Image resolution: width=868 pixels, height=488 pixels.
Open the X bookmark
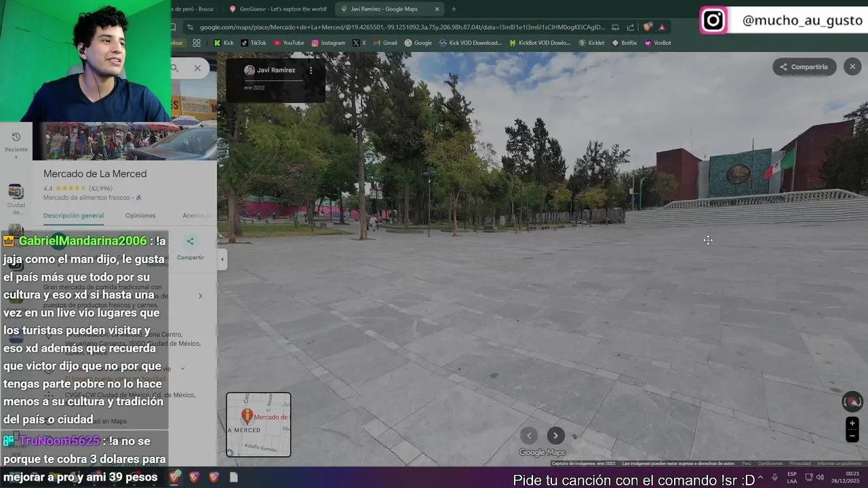click(x=359, y=43)
